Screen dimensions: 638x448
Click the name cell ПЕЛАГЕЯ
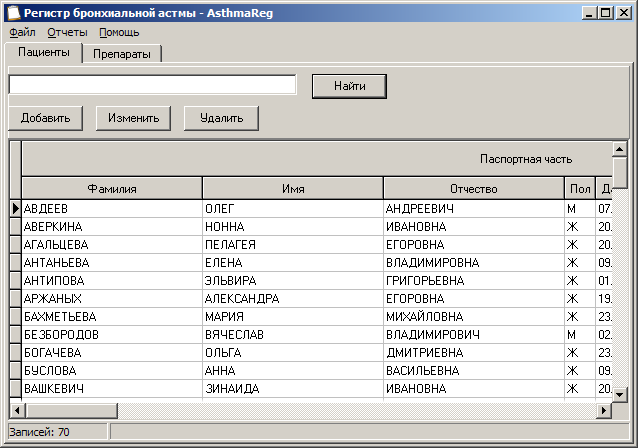293,245
